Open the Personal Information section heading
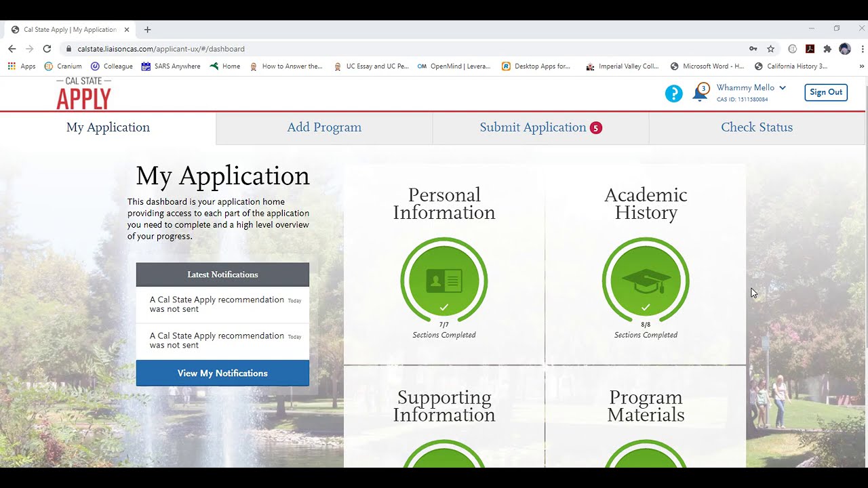Viewport: 868px width, 488px height. pyautogui.click(x=444, y=204)
